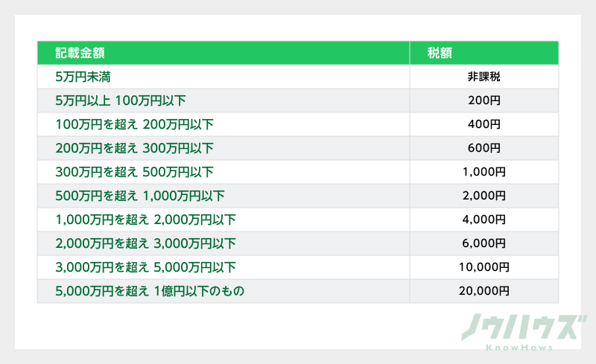This screenshot has height=364, width=596.
Task: Select the 5,000万円を超え 1億円以下のもの cell
Action: pos(150,291)
